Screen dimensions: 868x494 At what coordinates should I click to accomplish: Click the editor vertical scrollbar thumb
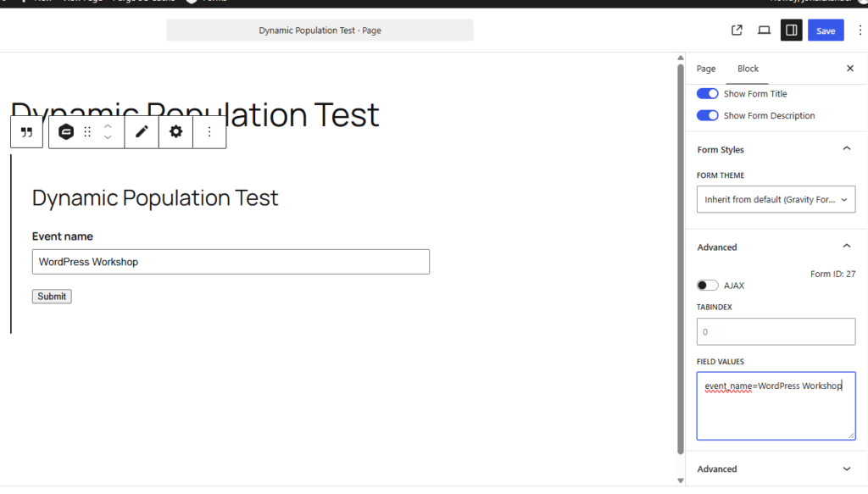point(681,259)
